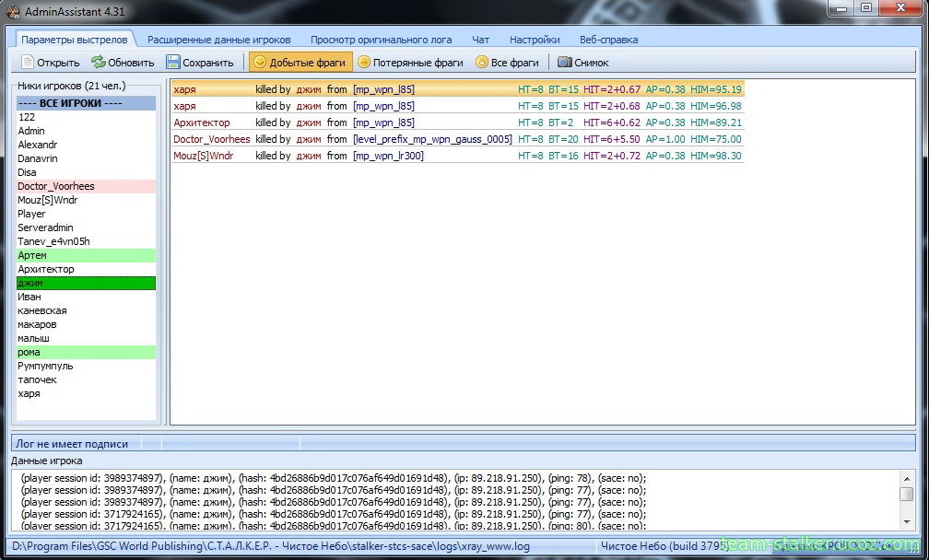Show Все фраги list
The width and height of the screenshot is (929, 560).
pyautogui.click(x=507, y=62)
